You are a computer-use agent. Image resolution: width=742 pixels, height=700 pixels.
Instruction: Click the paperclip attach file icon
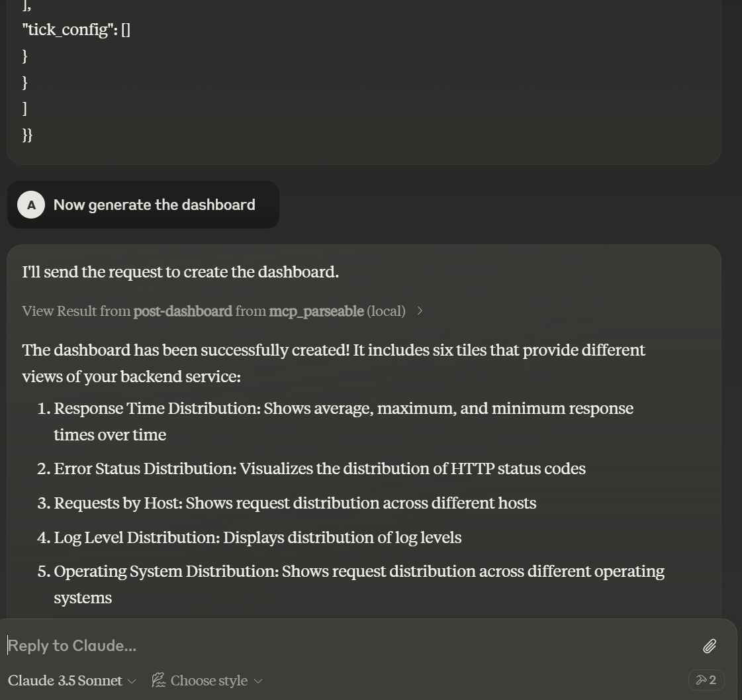point(709,646)
